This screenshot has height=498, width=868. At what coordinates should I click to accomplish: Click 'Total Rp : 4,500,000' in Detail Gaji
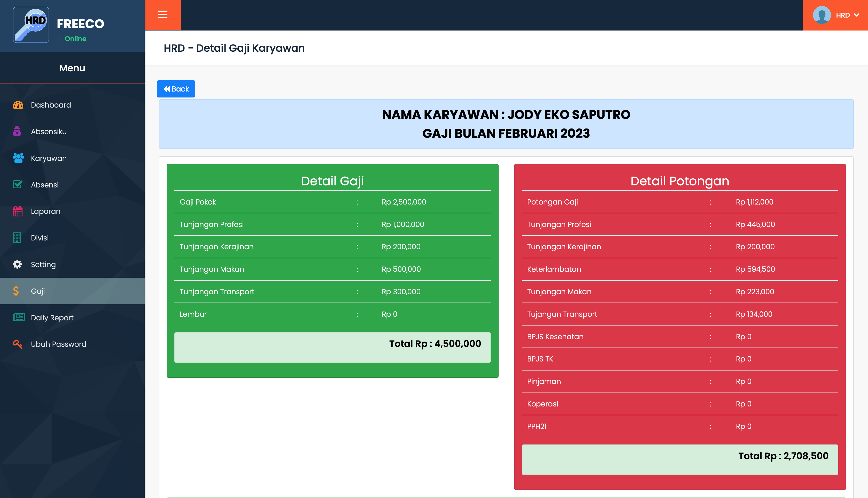click(x=435, y=343)
